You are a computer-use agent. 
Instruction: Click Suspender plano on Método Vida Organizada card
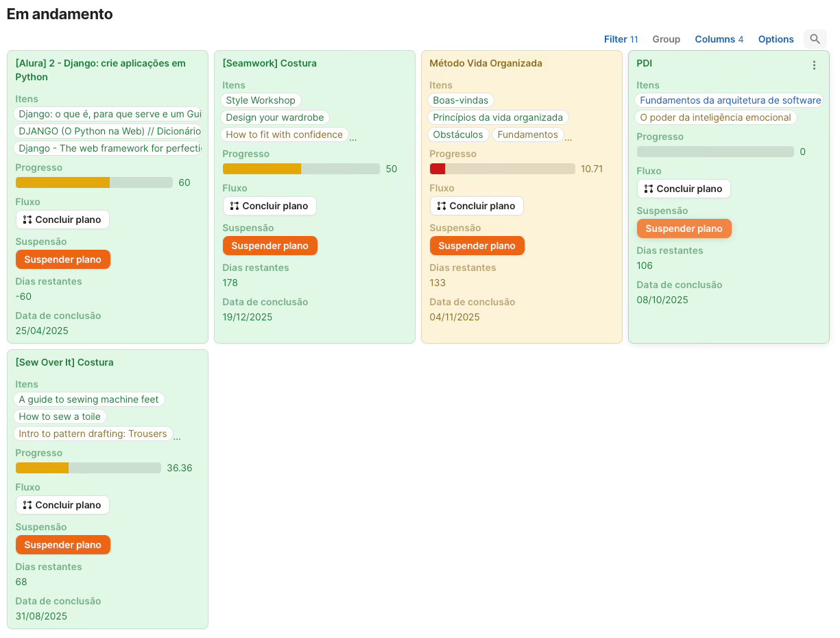[x=477, y=246]
